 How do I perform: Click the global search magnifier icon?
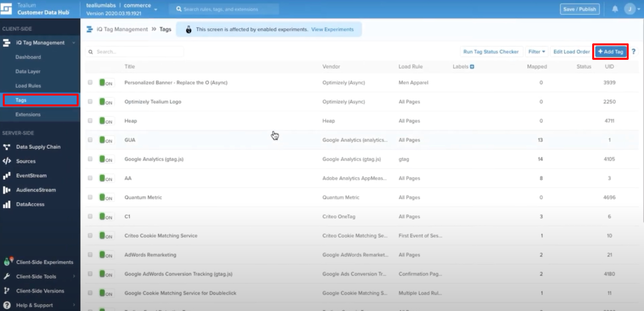pos(179,9)
